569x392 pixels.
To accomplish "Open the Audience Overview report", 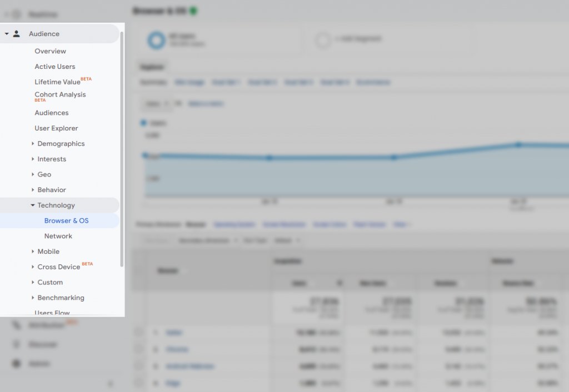I will [50, 51].
